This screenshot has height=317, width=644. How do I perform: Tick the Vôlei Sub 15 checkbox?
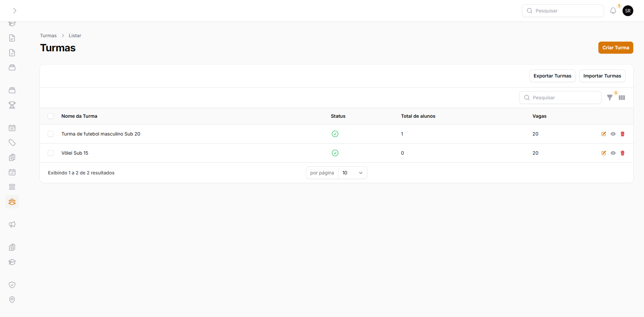click(51, 153)
